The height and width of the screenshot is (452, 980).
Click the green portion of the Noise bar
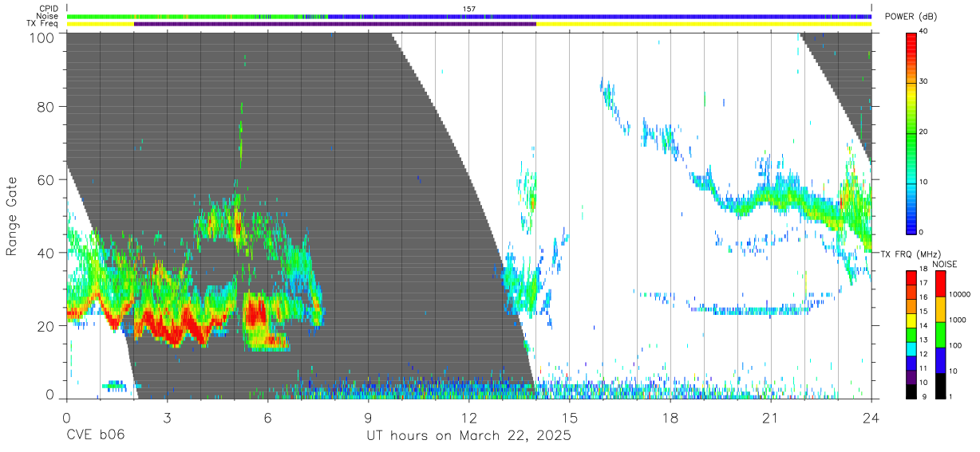[196, 16]
